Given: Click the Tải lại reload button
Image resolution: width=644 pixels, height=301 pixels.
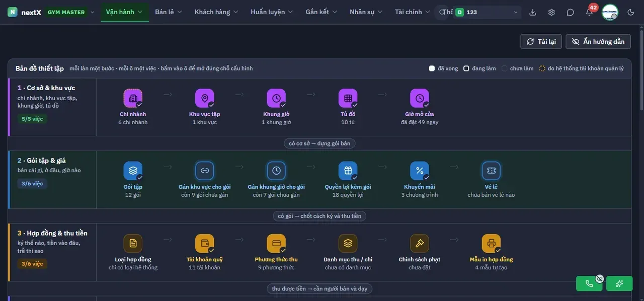Looking at the screenshot, I should click(541, 41).
